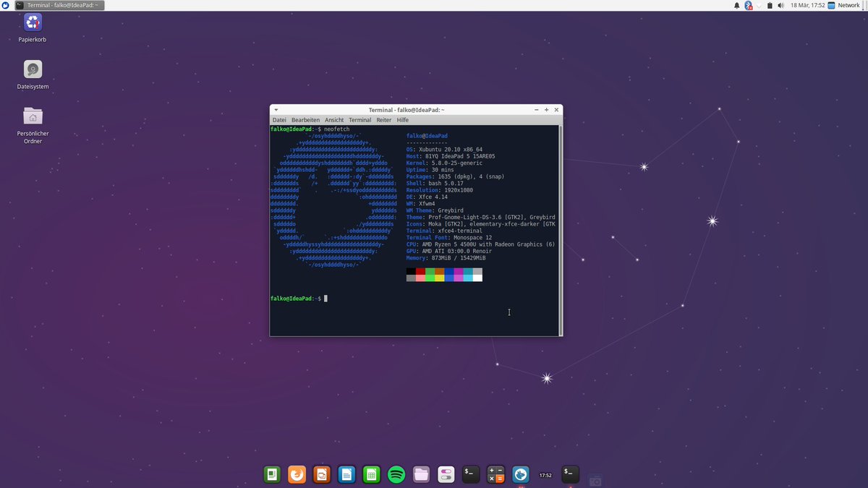This screenshot has width=868, height=488.
Task: Click the notification bell in the panel
Action: [x=737, y=5]
